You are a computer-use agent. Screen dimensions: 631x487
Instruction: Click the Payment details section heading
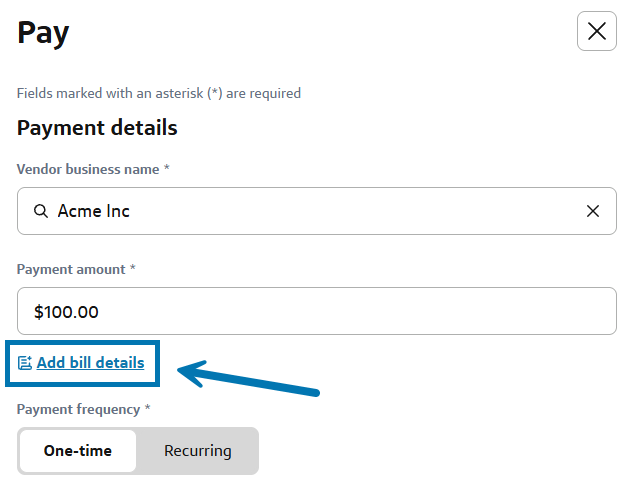(97, 128)
